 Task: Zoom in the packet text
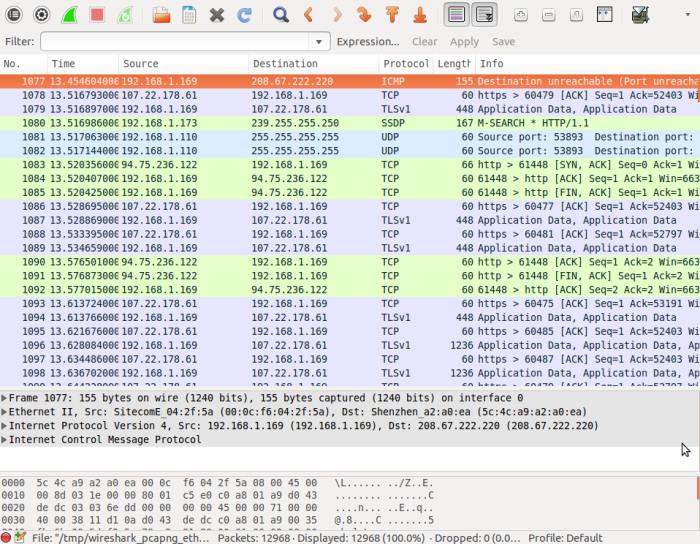coord(521,15)
